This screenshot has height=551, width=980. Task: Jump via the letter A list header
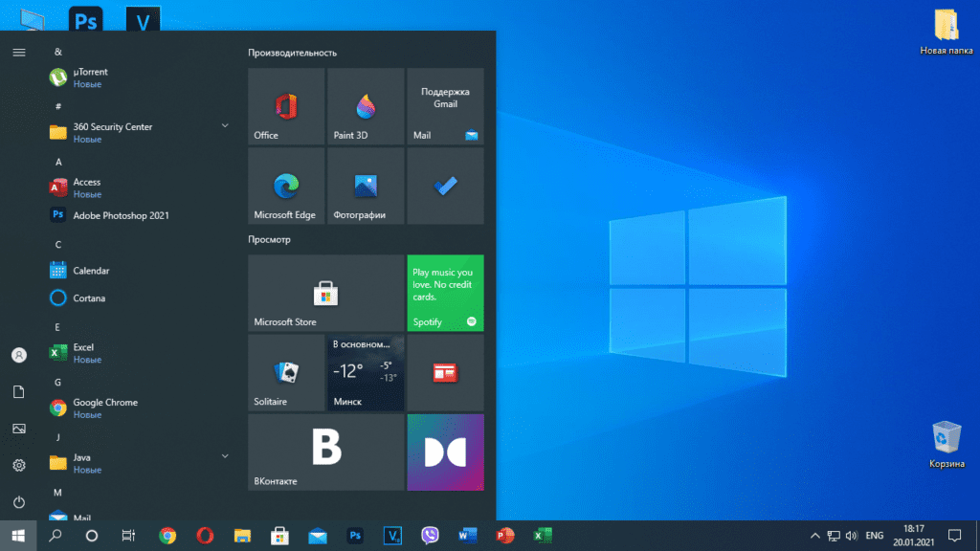[x=58, y=162]
